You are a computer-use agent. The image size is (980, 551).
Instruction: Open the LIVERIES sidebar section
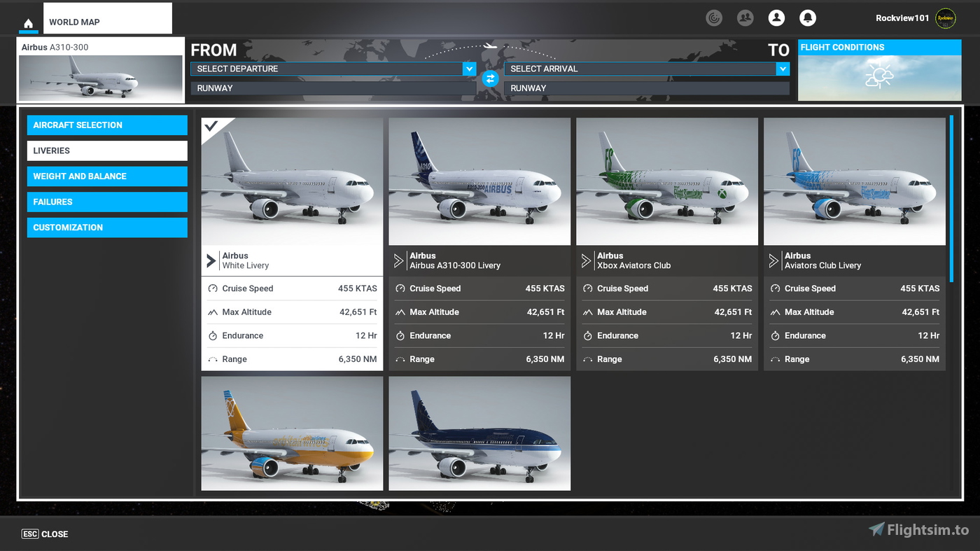point(106,151)
